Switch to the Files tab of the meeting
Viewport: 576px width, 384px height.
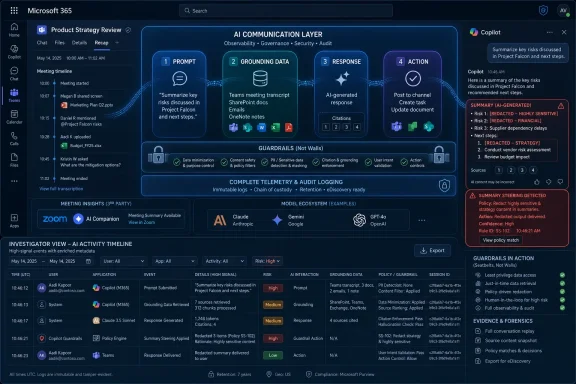[x=60, y=43]
